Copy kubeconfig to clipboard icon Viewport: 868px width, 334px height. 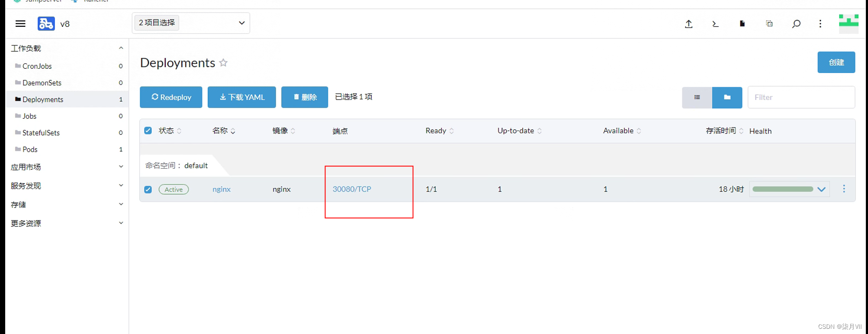pos(769,24)
